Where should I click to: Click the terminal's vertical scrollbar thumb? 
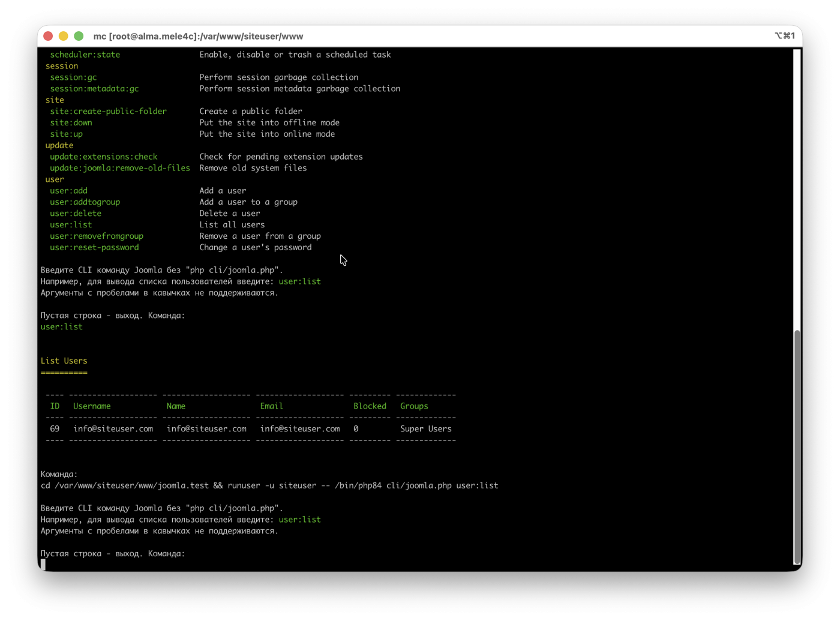pyautogui.click(x=797, y=446)
